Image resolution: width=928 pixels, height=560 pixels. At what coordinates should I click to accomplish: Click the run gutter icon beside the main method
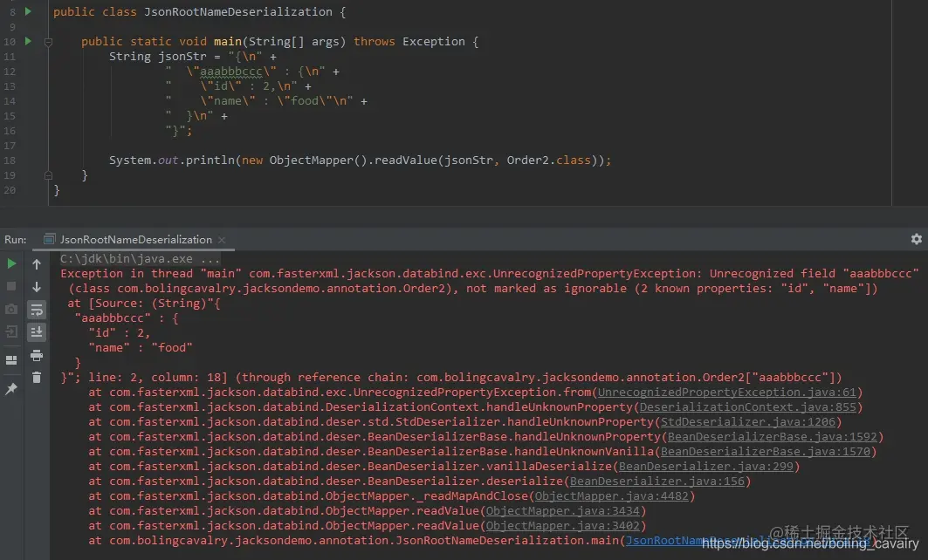28,41
